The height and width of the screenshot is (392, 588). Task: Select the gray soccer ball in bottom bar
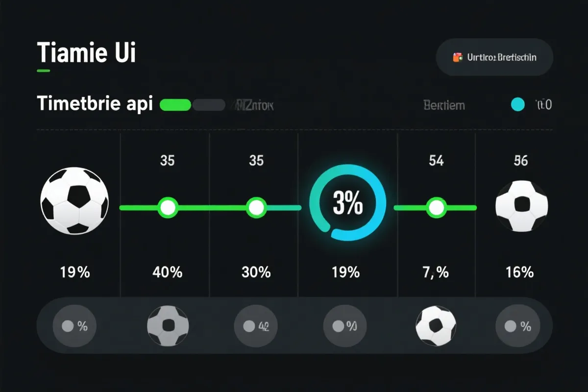pyautogui.click(x=168, y=326)
